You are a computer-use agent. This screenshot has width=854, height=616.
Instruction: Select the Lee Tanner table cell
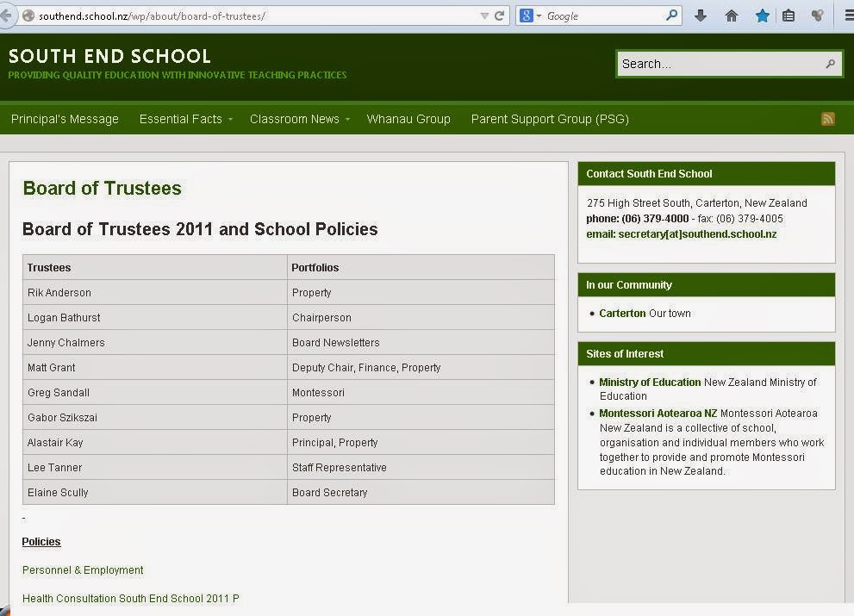click(154, 468)
